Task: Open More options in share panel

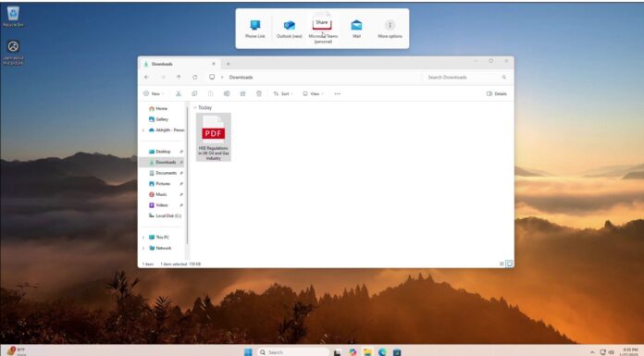Action: pyautogui.click(x=390, y=29)
